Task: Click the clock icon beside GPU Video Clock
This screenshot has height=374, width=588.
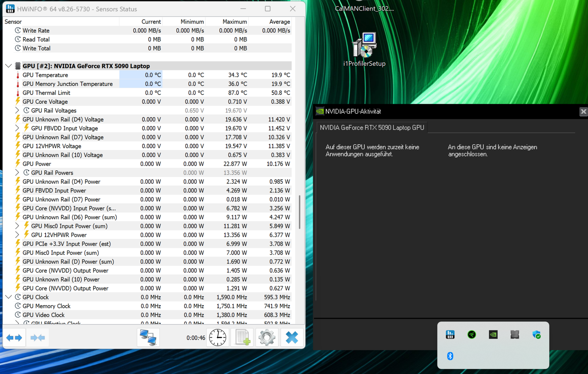Action: 18,315
